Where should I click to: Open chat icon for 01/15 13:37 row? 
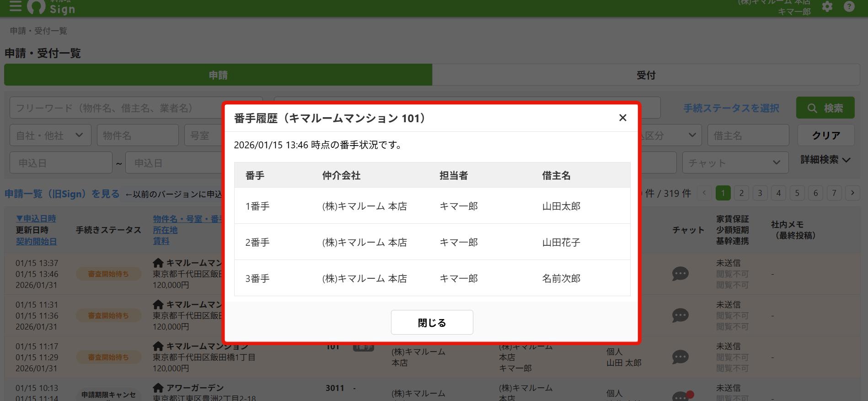click(680, 274)
